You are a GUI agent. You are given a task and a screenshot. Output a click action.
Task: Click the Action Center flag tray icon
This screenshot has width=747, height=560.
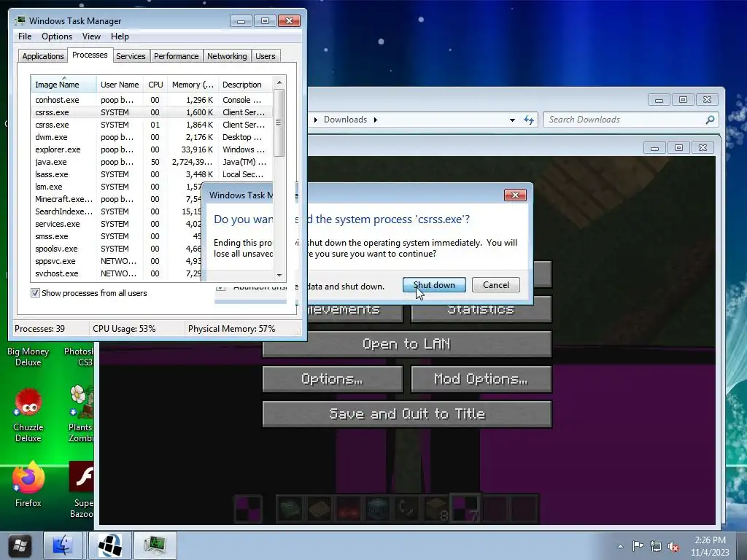(638, 546)
